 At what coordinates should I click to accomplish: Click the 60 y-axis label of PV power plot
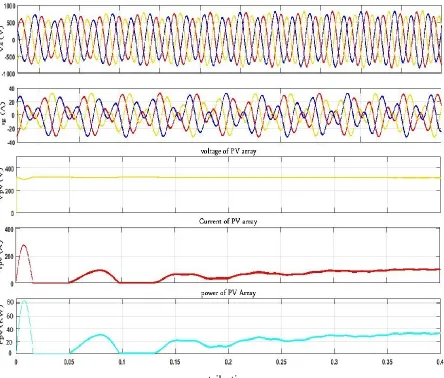(10, 316)
